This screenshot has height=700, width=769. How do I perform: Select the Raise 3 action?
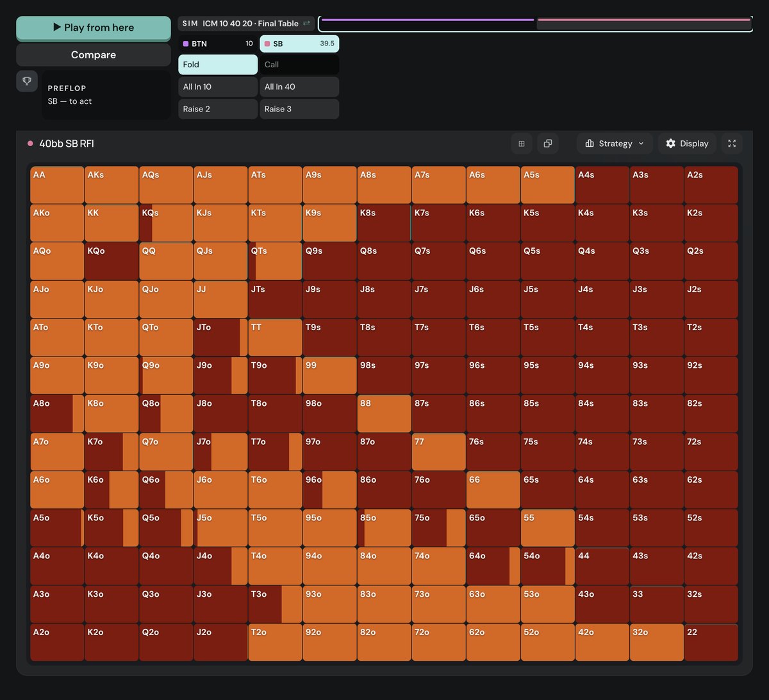click(x=299, y=109)
